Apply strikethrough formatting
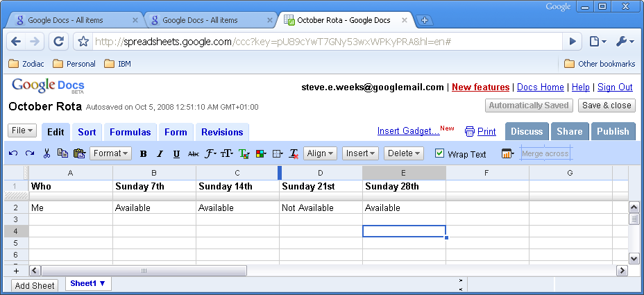This screenshot has width=644, height=295. click(x=194, y=154)
